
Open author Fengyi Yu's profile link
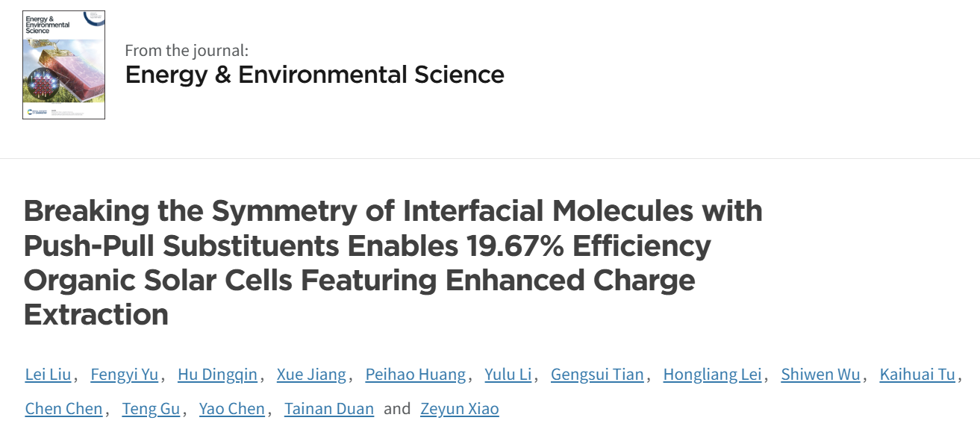coord(124,375)
